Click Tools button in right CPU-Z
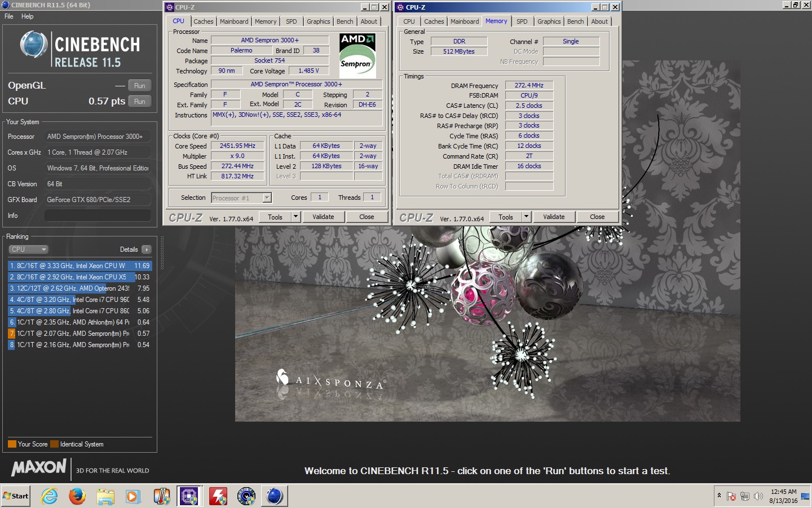Screen dimensions: 812x508 506,217
